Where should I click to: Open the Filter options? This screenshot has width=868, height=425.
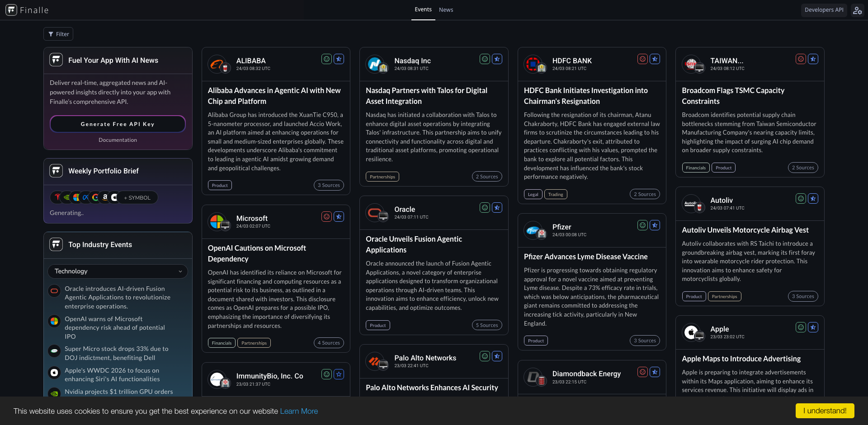tap(58, 34)
